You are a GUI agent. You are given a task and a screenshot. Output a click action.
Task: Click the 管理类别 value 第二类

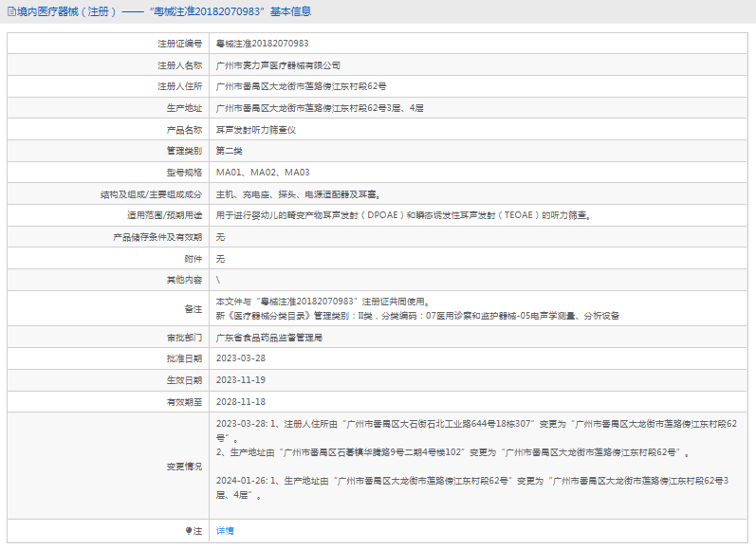pos(230,151)
